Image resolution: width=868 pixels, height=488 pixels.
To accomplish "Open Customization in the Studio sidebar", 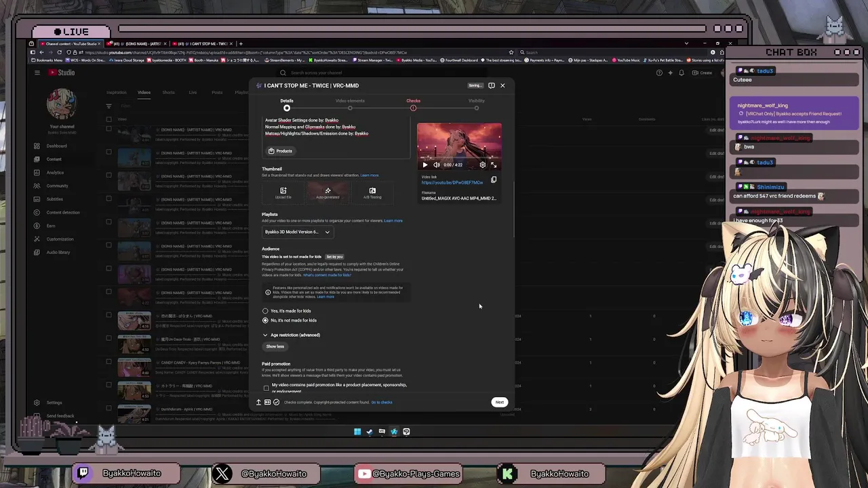I will click(60, 239).
